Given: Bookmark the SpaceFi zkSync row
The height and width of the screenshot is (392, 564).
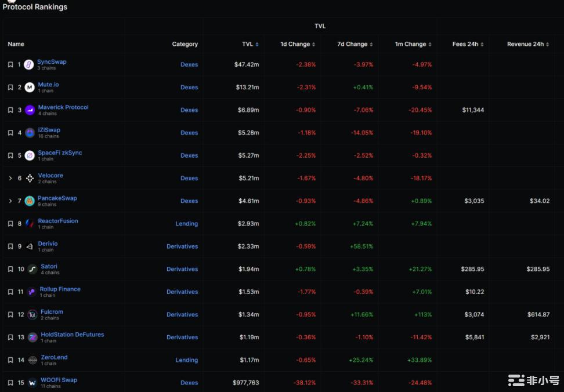Looking at the screenshot, I should (10, 155).
